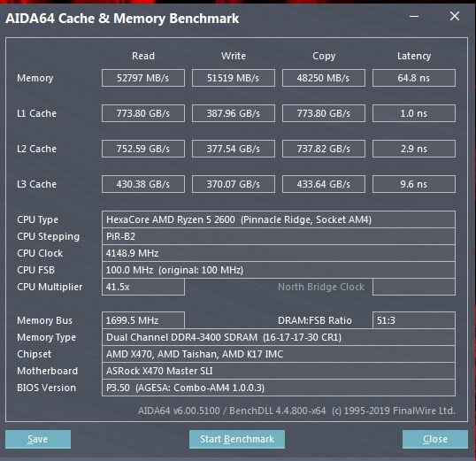Click Chipset field AMD X470

coord(279,354)
